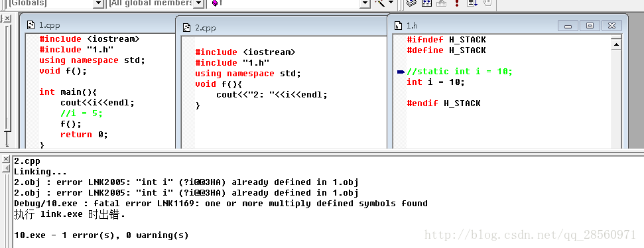The width and height of the screenshot is (644, 248).
Task: Click the 2.cpp document icon
Action: [187, 27]
